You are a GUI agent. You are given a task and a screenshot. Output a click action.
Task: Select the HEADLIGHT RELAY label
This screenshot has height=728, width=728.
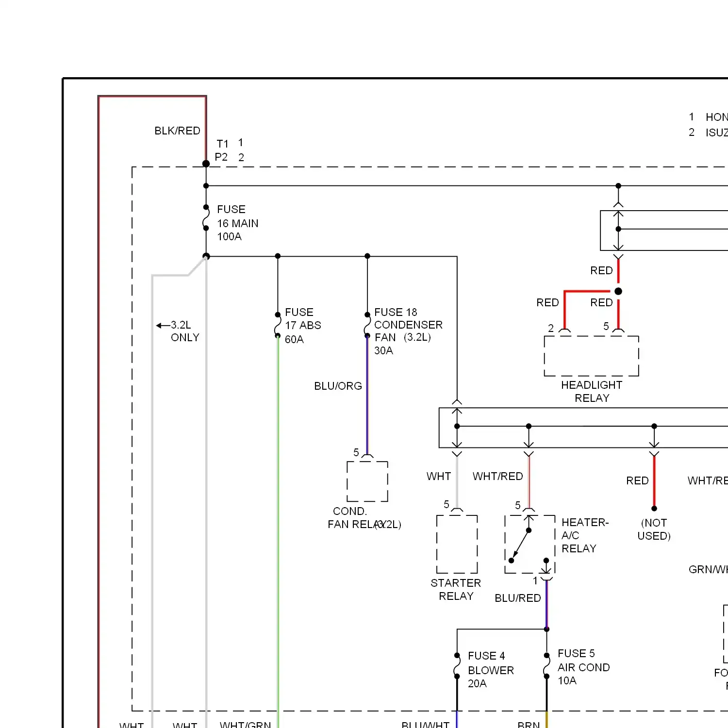click(x=592, y=391)
